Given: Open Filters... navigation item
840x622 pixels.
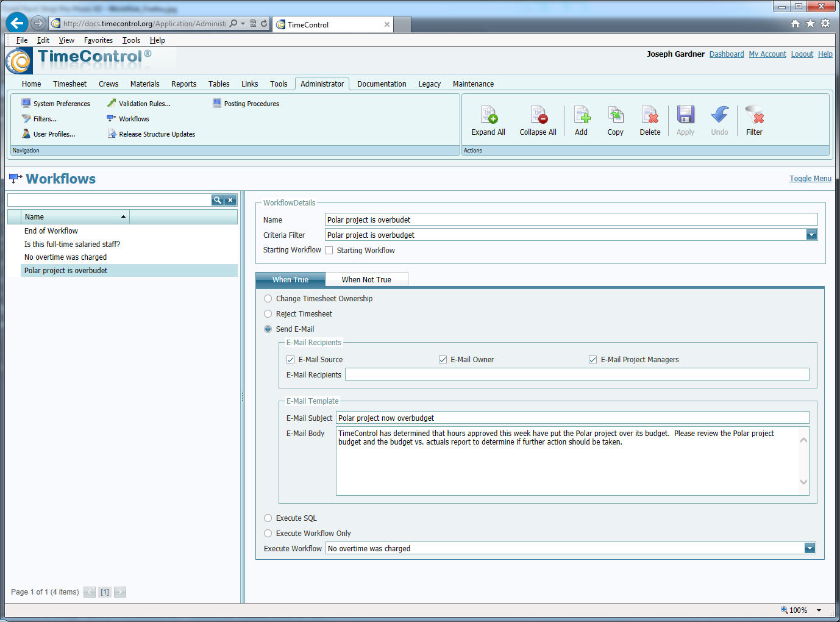Looking at the screenshot, I should point(39,119).
